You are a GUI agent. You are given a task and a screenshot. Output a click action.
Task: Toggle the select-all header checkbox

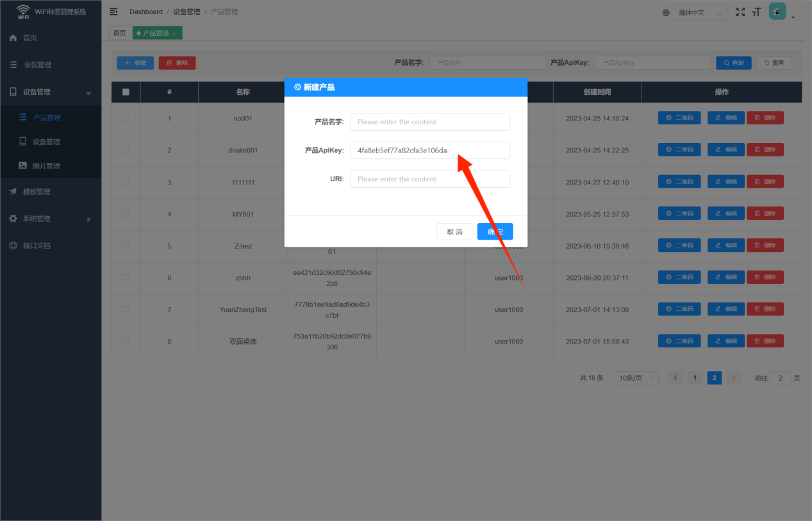pos(126,92)
